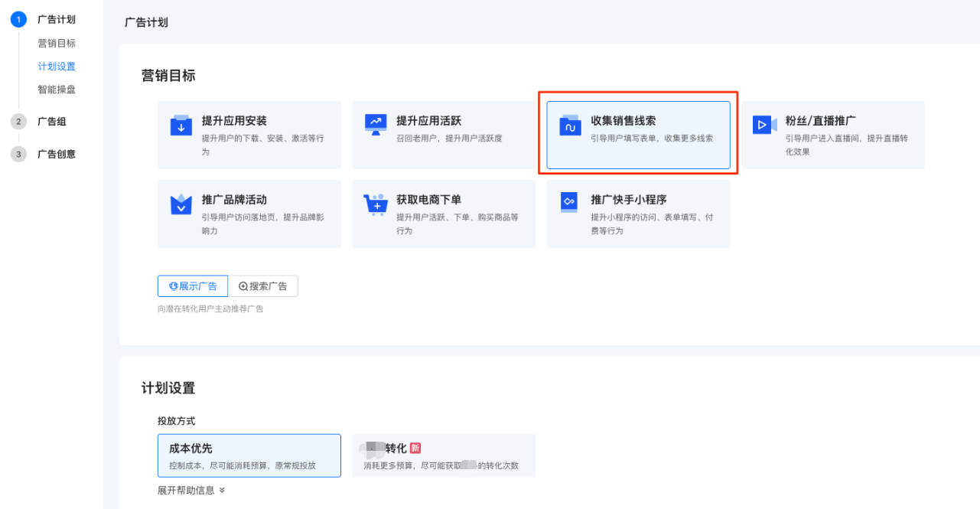Click the 新 badge next to 转化

[x=415, y=447]
